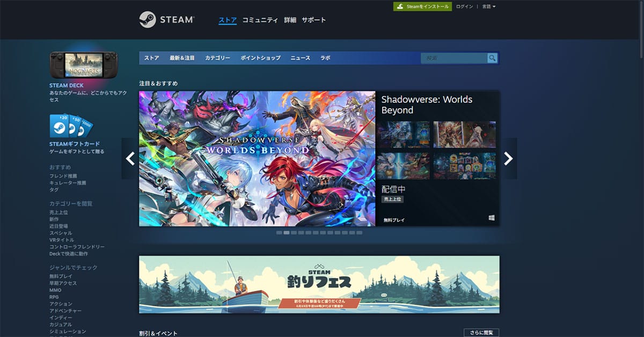This screenshot has width=644, height=337.
Task: Click the 売上上位 tag on featured game
Action: (x=392, y=199)
